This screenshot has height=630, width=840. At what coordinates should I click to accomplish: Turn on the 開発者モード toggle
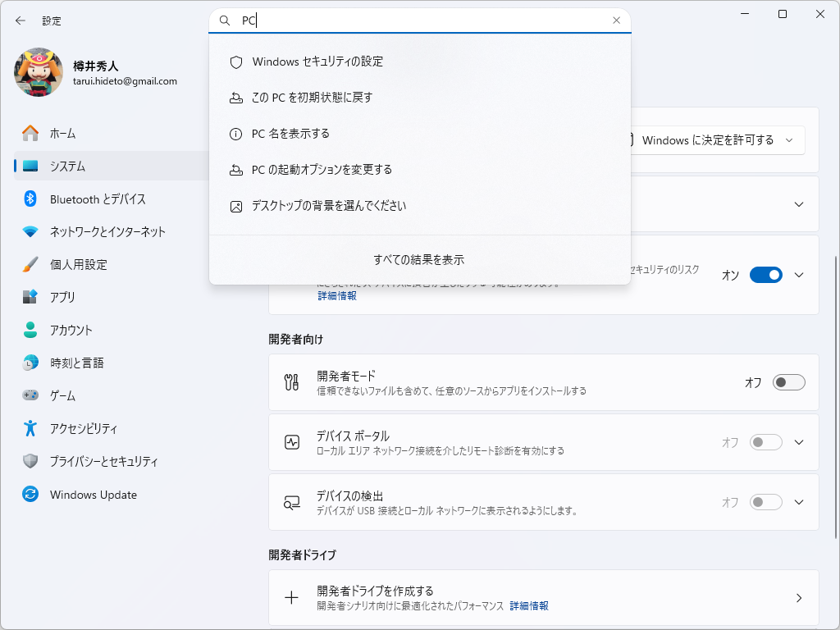[x=788, y=382]
